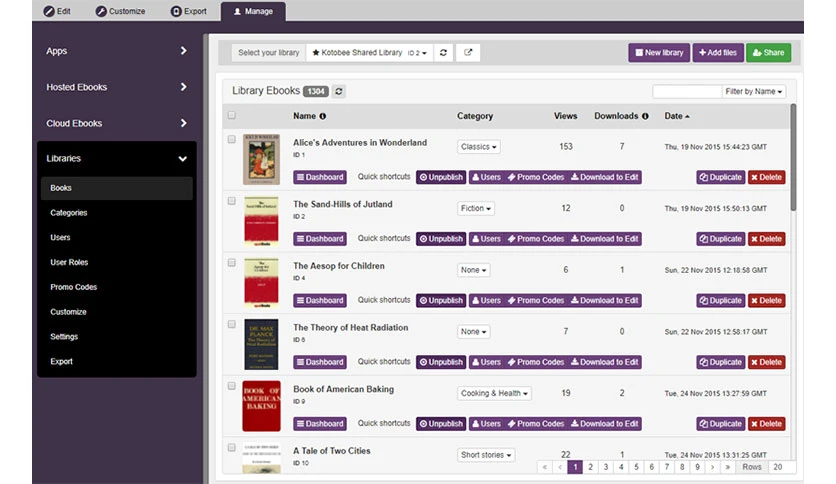Open the Short stories category dropdown
The height and width of the screenshot is (484, 836).
pyautogui.click(x=486, y=455)
